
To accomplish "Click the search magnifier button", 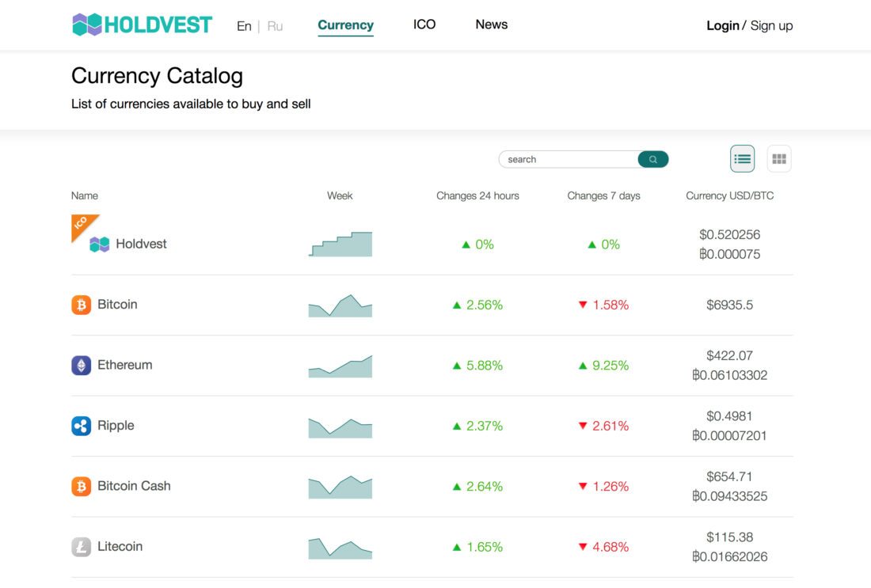I will 652,159.
